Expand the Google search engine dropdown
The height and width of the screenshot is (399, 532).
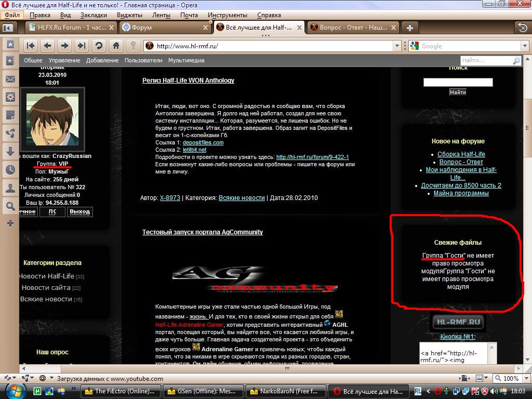point(525,46)
